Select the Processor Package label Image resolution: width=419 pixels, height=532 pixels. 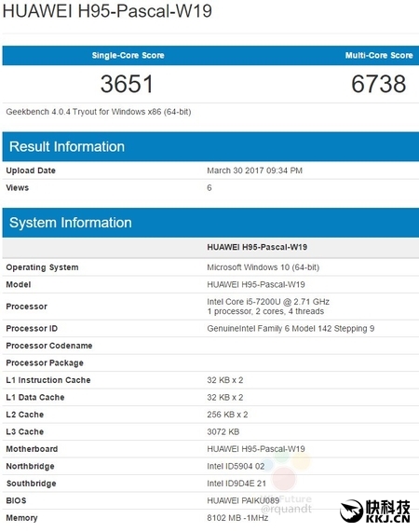45,362
